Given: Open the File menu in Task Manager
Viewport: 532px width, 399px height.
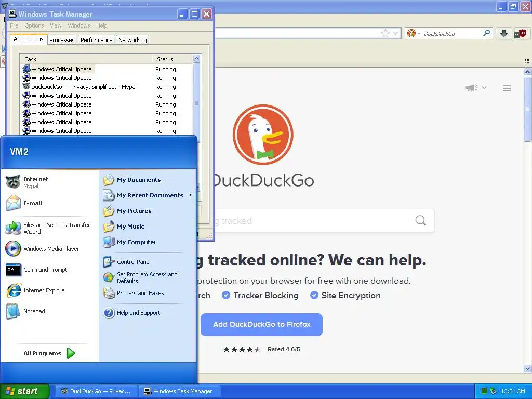Looking at the screenshot, I should (x=14, y=25).
